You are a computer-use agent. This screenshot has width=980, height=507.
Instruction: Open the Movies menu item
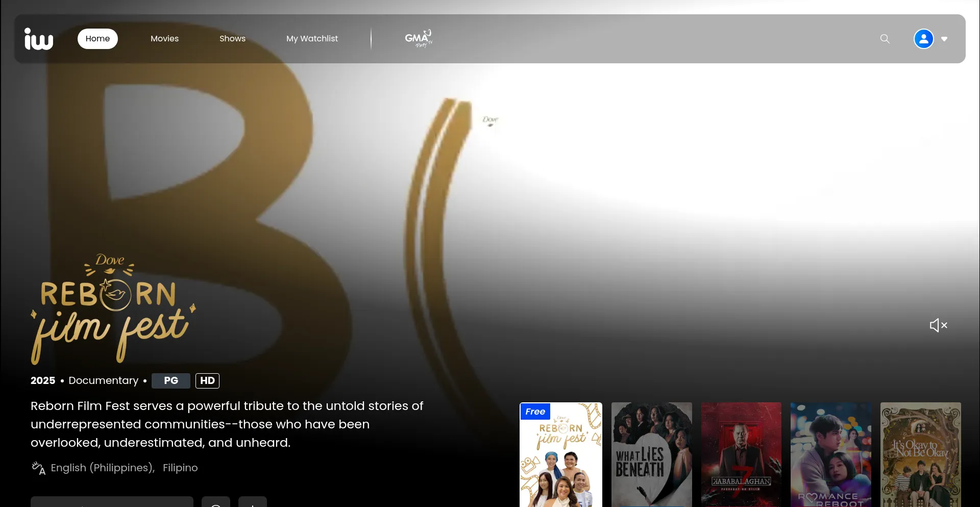164,39
